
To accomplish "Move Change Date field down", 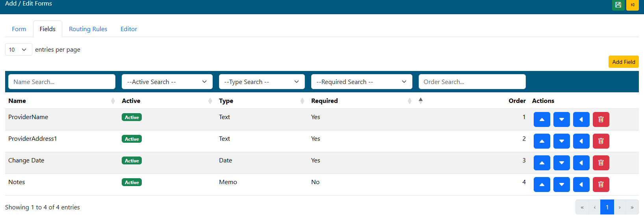I will (561, 163).
